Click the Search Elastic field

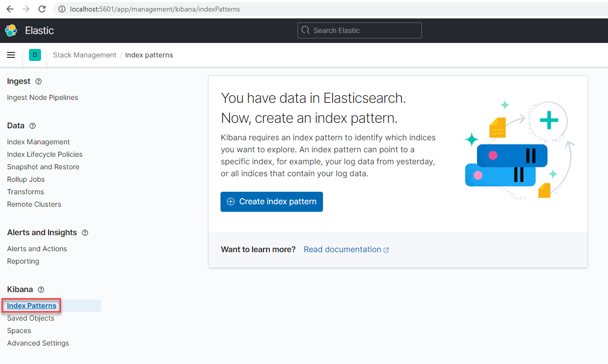click(x=359, y=30)
